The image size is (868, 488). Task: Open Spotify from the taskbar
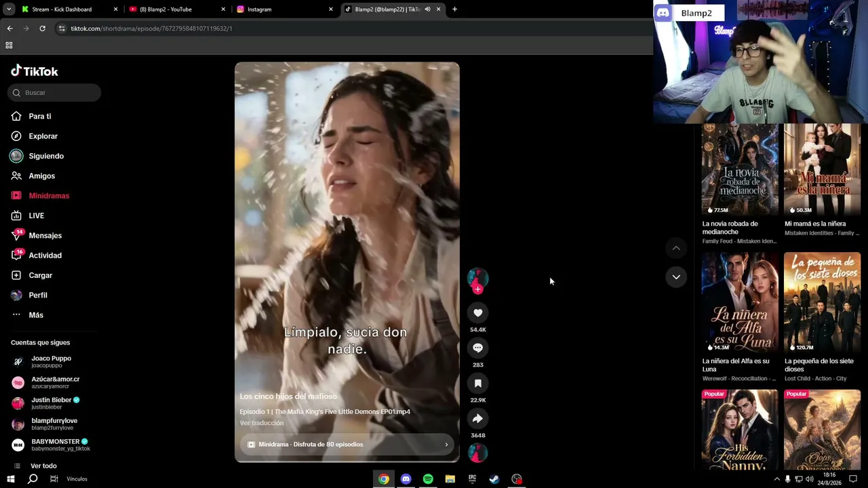pyautogui.click(x=428, y=479)
